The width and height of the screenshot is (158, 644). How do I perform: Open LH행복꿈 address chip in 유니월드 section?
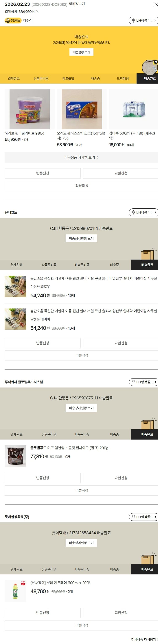pyautogui.click(x=143, y=212)
